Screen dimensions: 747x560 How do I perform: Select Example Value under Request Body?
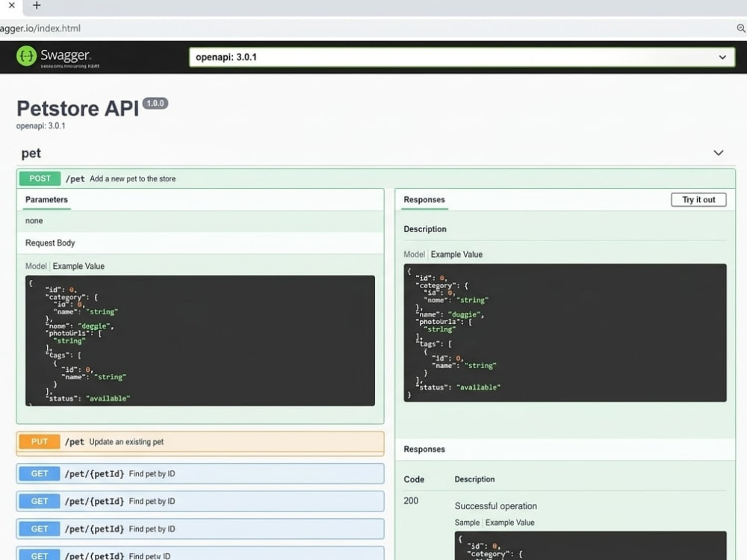click(78, 267)
